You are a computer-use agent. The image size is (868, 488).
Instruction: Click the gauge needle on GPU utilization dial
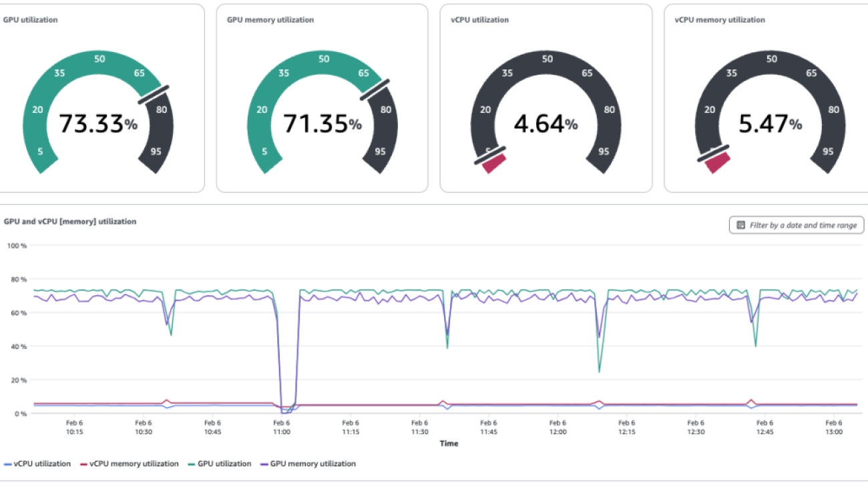coord(154,93)
